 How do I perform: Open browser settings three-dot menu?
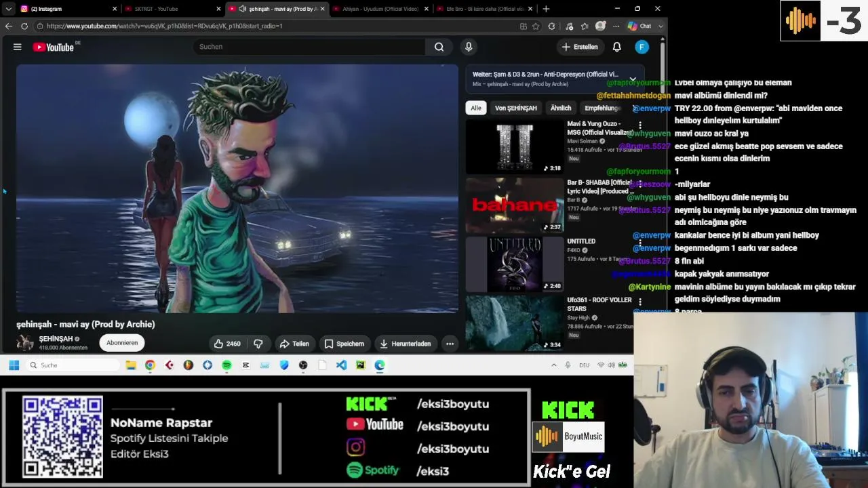click(x=616, y=26)
